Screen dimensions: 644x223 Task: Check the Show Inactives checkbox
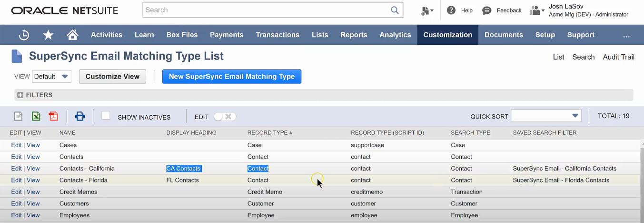click(x=106, y=115)
